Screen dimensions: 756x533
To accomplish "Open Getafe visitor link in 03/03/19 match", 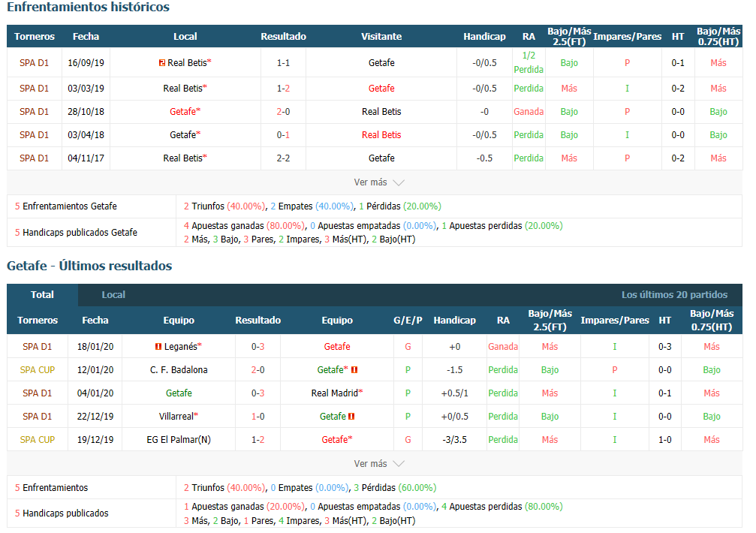I will [x=381, y=88].
